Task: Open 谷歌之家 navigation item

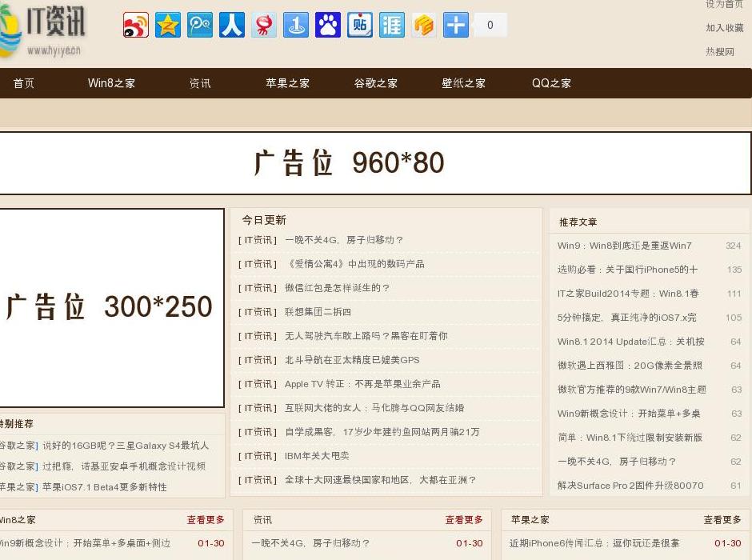Action: pos(376,83)
